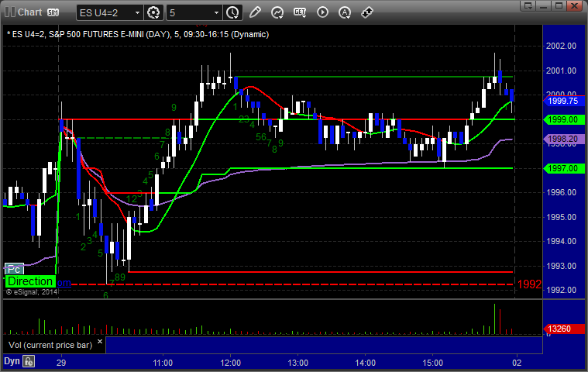The image size is (588, 372).
Task: Click the 2001.00 price axis label
Action: pos(561,71)
